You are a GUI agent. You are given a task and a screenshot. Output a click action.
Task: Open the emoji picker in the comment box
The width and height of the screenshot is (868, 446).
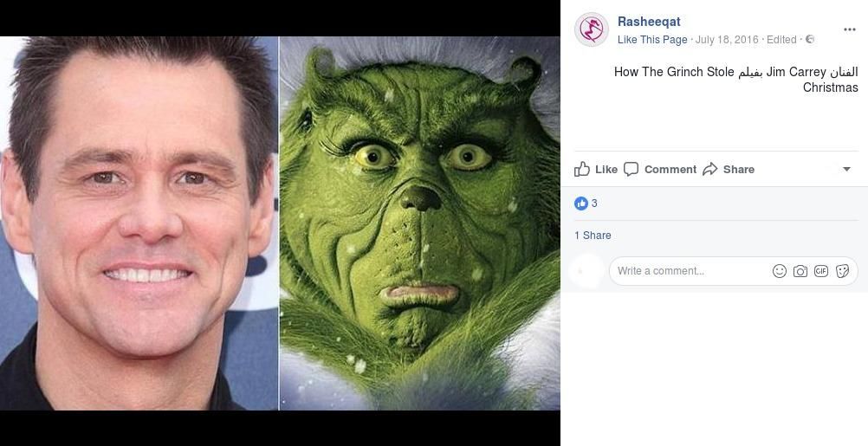pyautogui.click(x=780, y=271)
